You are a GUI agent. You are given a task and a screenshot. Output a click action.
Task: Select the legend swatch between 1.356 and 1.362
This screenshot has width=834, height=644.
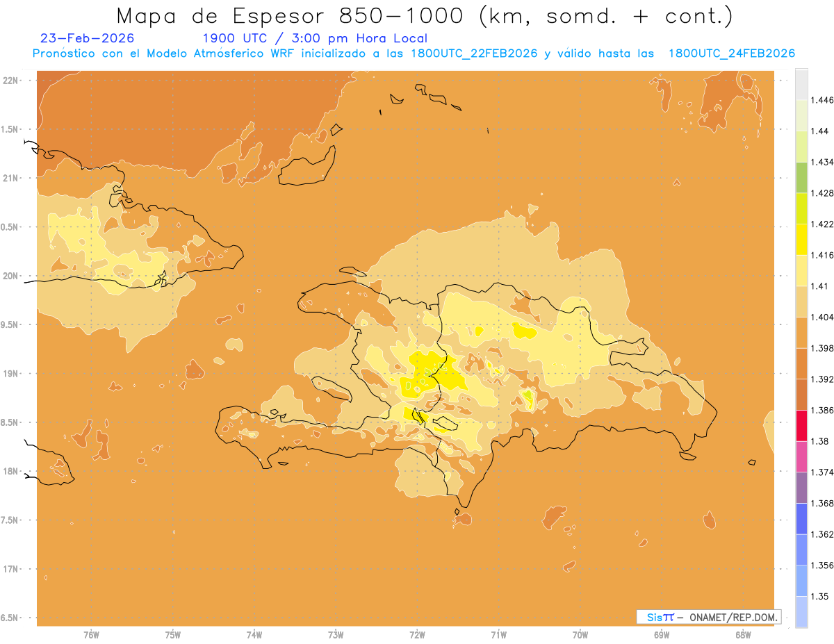(x=801, y=550)
